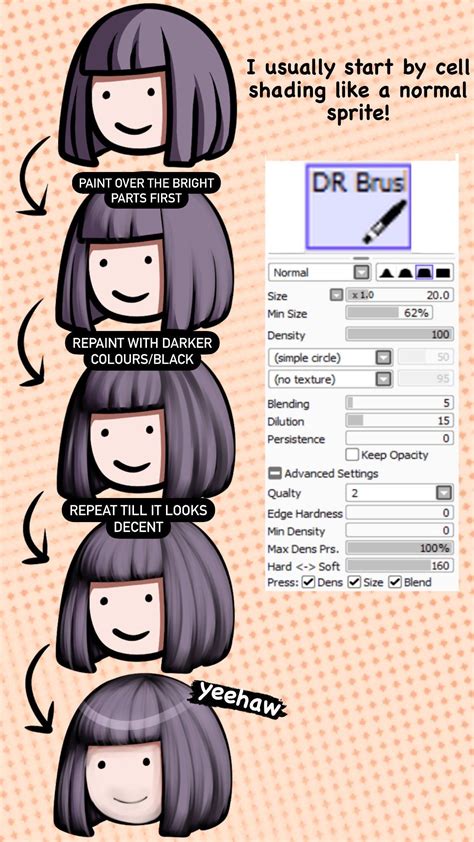
Task: Select the DR Brush tool tile
Action: (x=359, y=206)
